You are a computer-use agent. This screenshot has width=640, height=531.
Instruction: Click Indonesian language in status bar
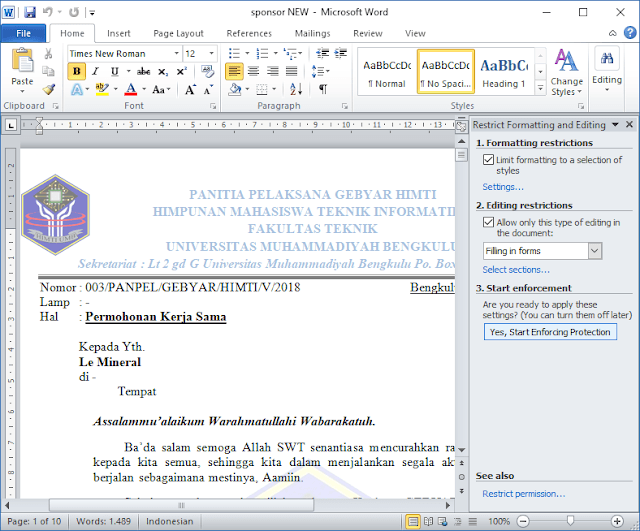coord(169,521)
